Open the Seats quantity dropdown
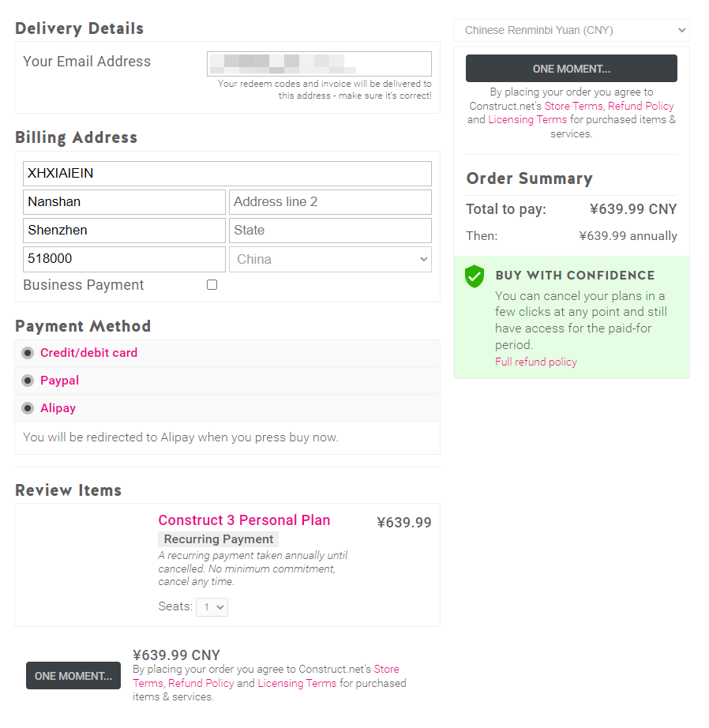This screenshot has height=728, width=709. tap(212, 607)
